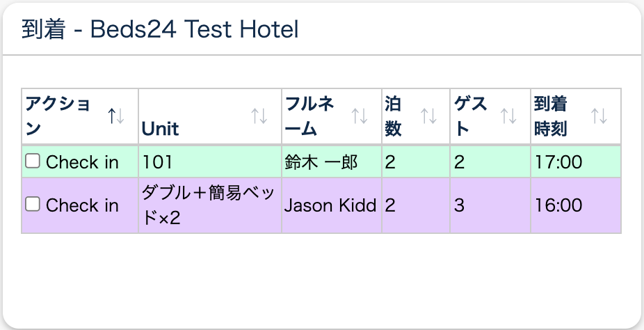
Task: Click sort arrows icon in ゲスト column
Action: (x=509, y=116)
